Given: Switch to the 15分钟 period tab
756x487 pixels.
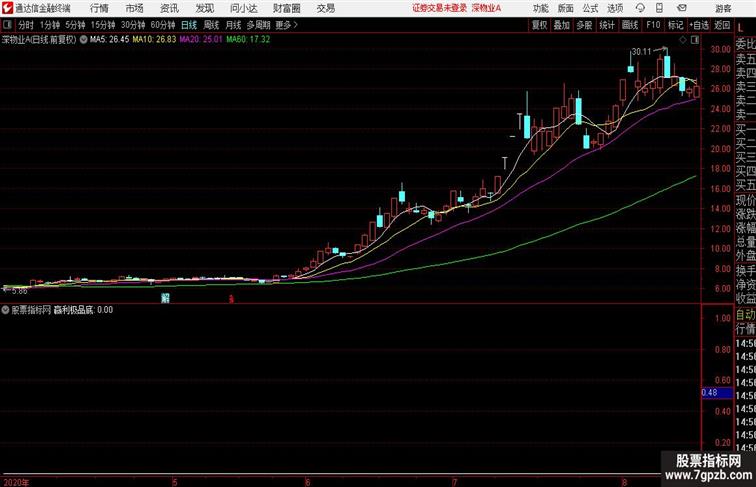Looking at the screenshot, I should click(103, 25).
